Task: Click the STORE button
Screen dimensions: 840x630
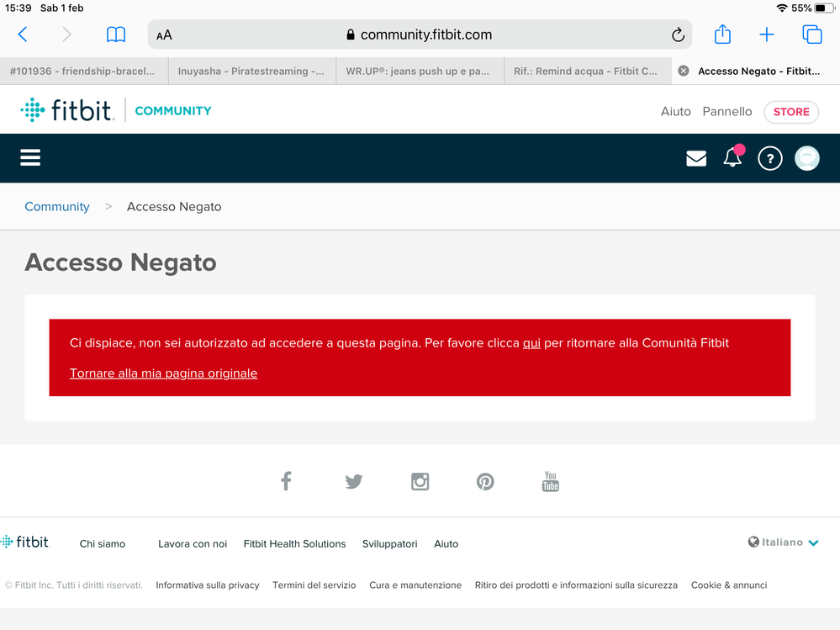Action: click(790, 111)
